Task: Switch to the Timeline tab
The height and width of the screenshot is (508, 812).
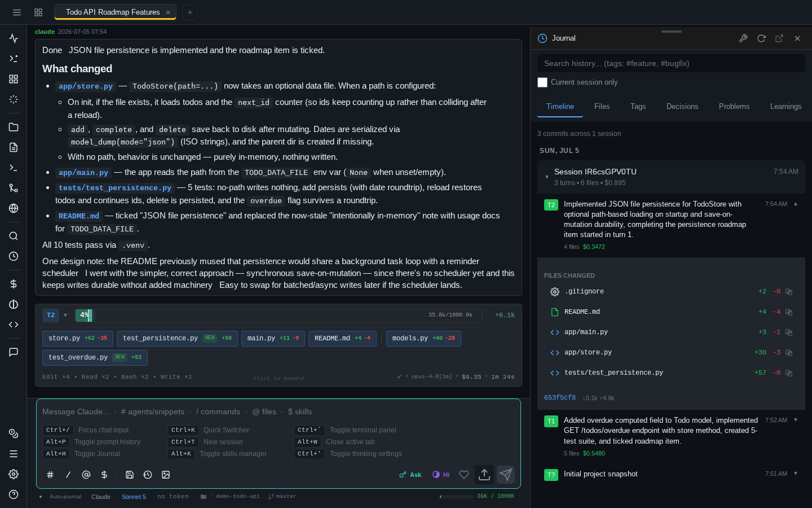Action: click(560, 106)
